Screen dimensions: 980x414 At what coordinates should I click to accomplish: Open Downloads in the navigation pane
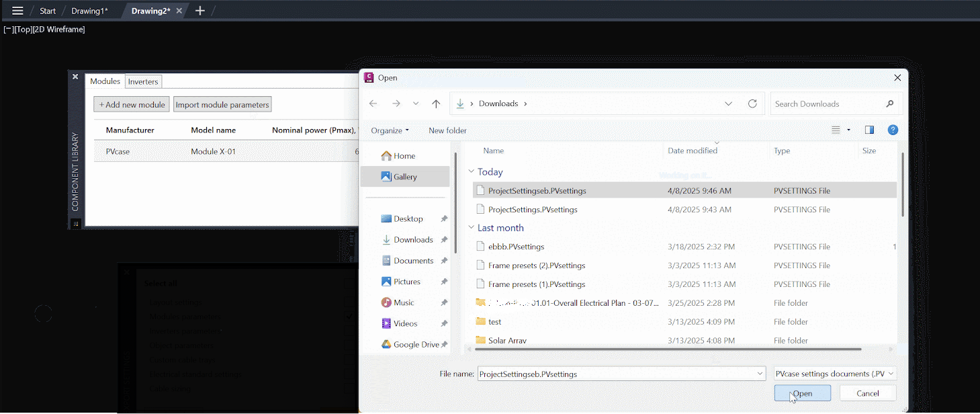click(x=413, y=239)
